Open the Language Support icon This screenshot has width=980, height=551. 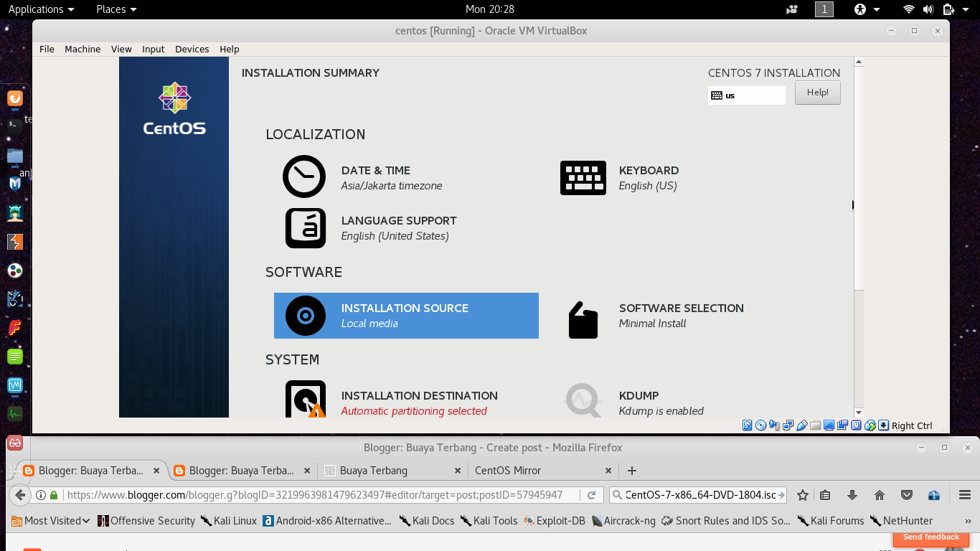tap(306, 228)
